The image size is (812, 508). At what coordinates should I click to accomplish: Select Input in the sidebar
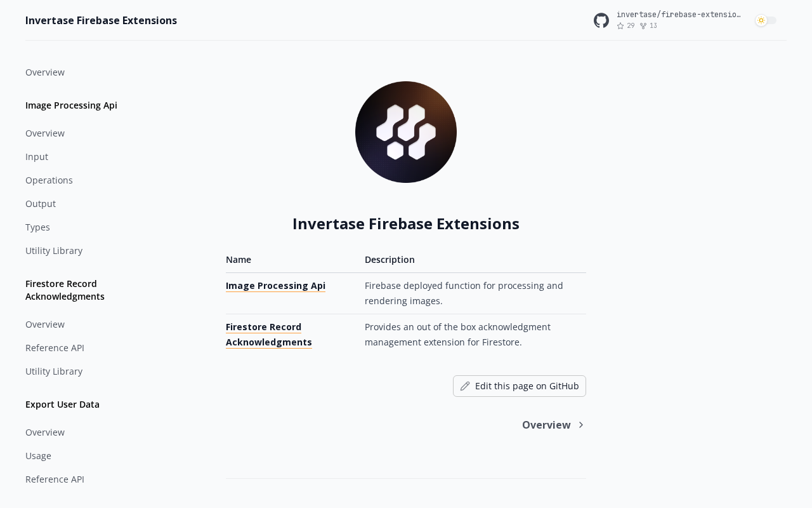coord(37,157)
